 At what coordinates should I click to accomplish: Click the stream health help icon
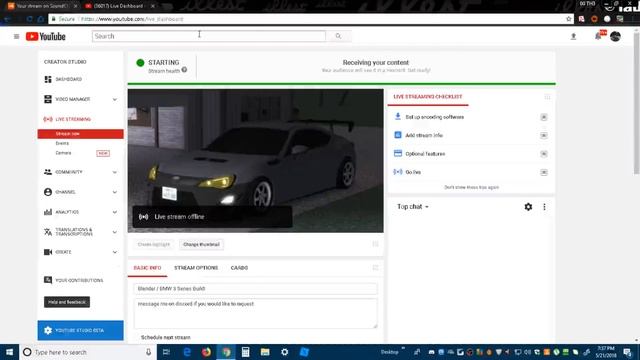pos(184,70)
